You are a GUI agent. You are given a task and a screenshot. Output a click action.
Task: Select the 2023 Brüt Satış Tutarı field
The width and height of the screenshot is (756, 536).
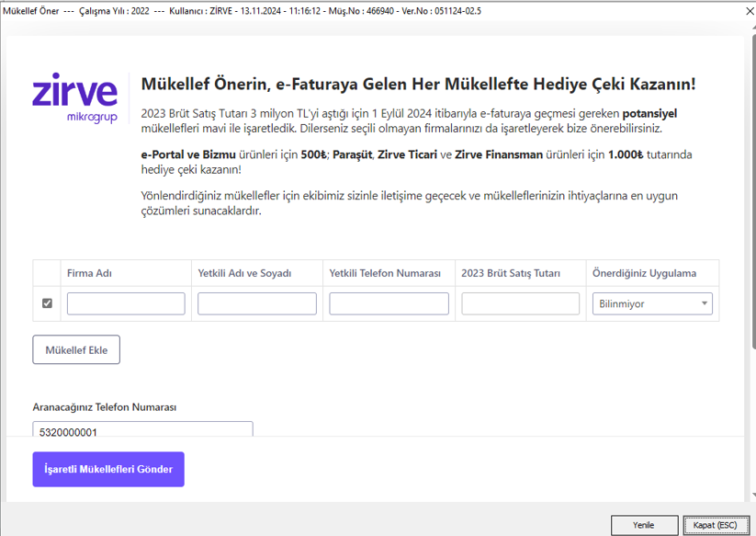(x=520, y=304)
